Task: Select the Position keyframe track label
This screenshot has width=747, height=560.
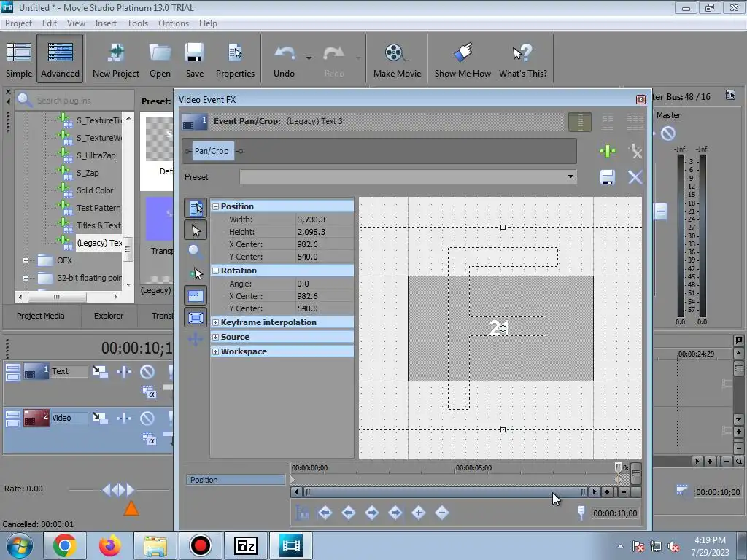Action: (236, 480)
